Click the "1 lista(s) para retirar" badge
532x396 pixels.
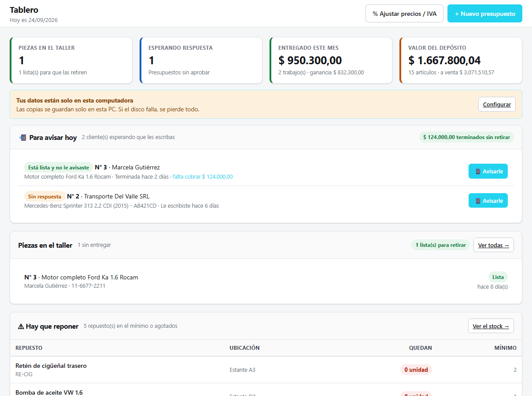click(440, 245)
